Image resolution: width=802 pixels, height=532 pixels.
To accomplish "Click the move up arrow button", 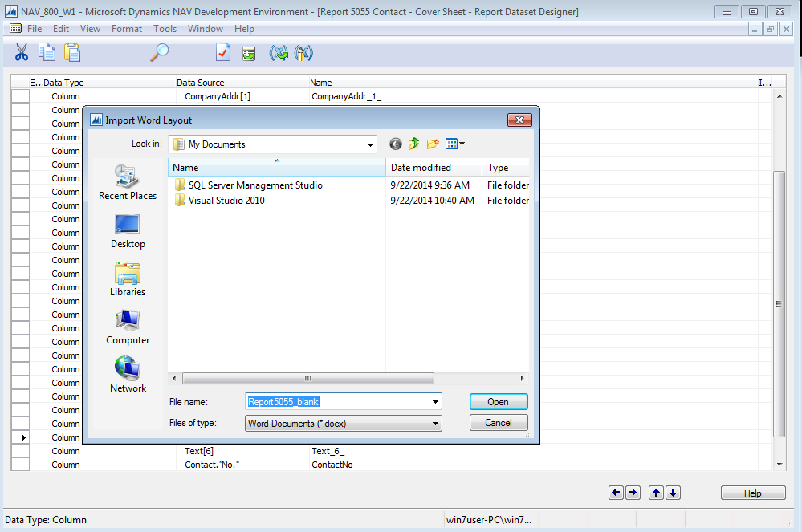I will point(657,493).
